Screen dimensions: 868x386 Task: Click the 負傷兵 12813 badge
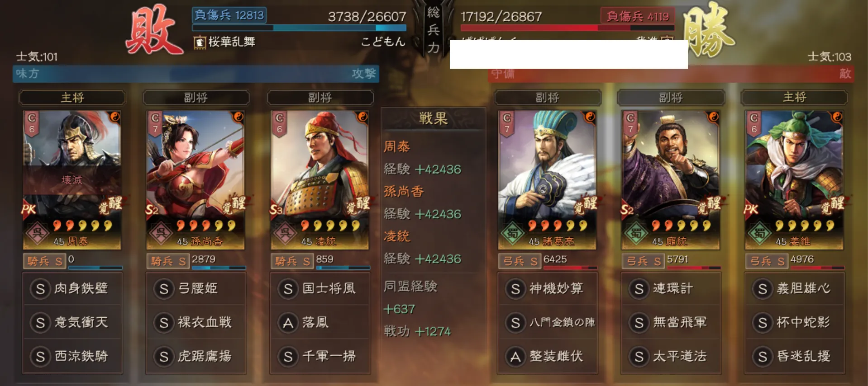(229, 15)
